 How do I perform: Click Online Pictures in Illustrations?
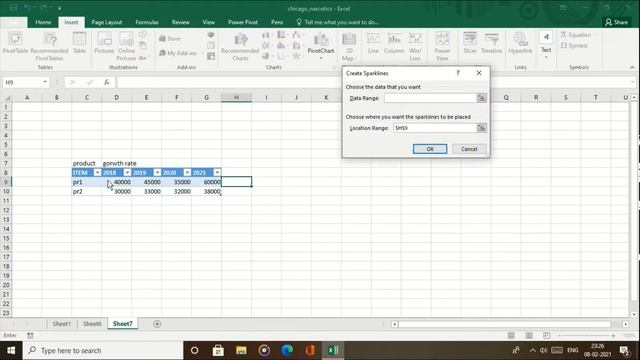tap(127, 46)
